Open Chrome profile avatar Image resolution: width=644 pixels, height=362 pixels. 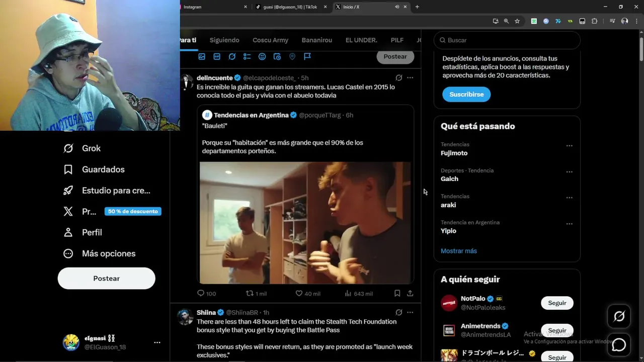pyautogui.click(x=624, y=21)
